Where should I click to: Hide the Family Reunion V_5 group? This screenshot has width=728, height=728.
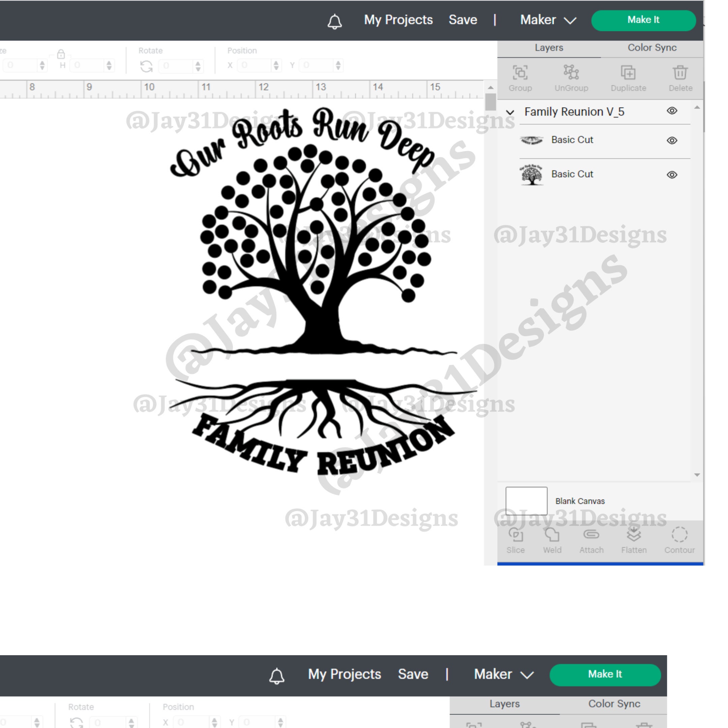(672, 111)
